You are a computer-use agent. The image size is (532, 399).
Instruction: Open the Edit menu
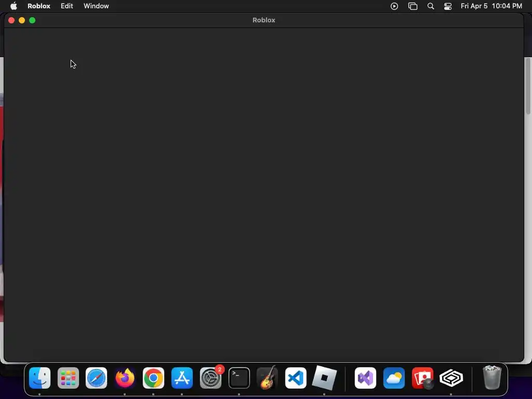[x=67, y=6]
